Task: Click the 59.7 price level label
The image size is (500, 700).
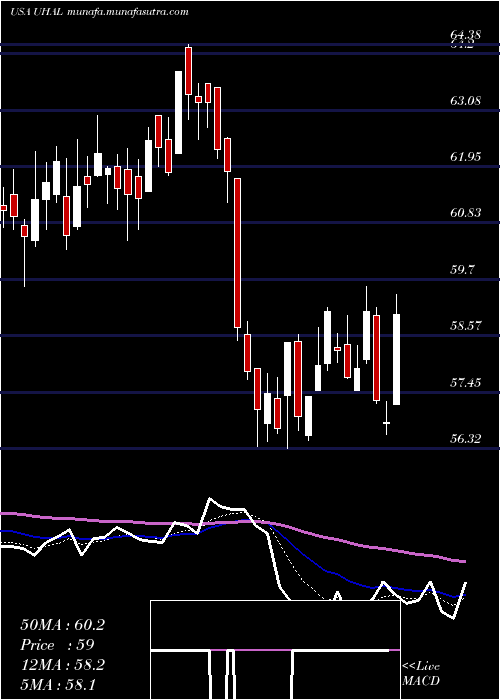Action: point(462,269)
